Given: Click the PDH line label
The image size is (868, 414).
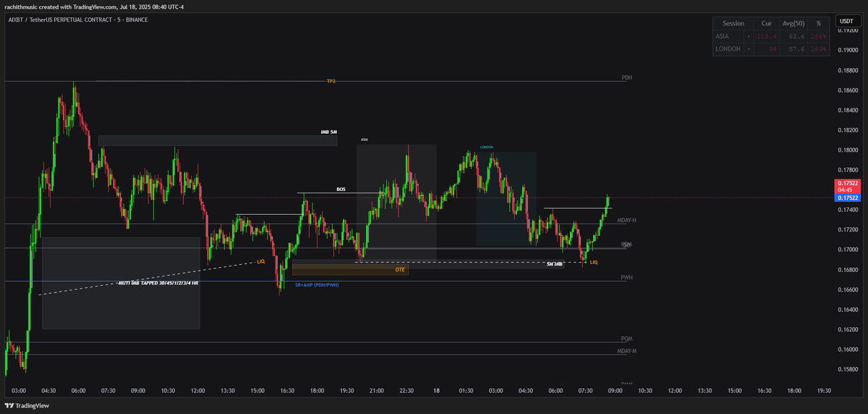Looking at the screenshot, I should (x=626, y=77).
